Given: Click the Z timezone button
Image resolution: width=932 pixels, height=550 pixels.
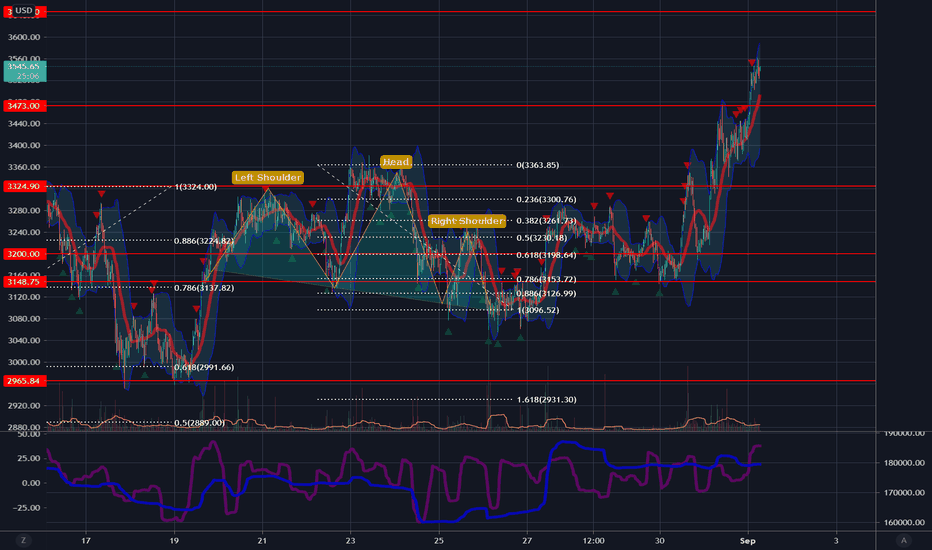Looking at the screenshot, I should click(x=23, y=540).
